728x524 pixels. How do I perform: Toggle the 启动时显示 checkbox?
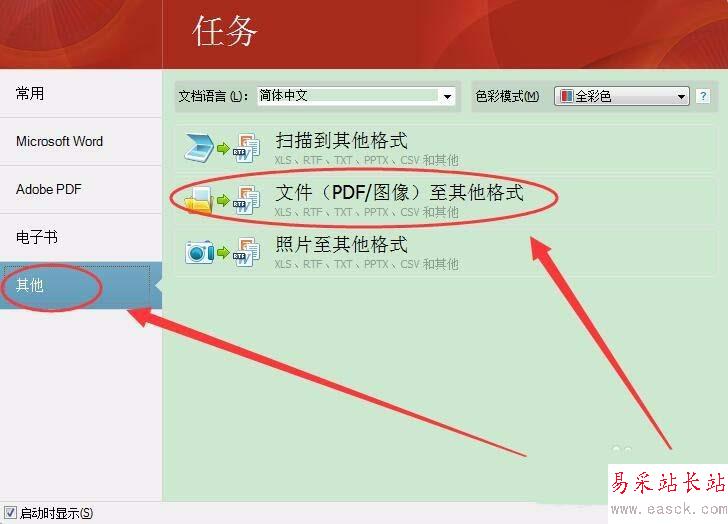pyautogui.click(x=11, y=512)
